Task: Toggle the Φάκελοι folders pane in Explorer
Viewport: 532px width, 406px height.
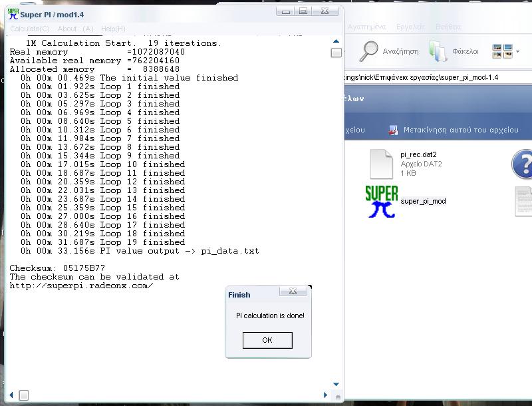Action: 454,52
